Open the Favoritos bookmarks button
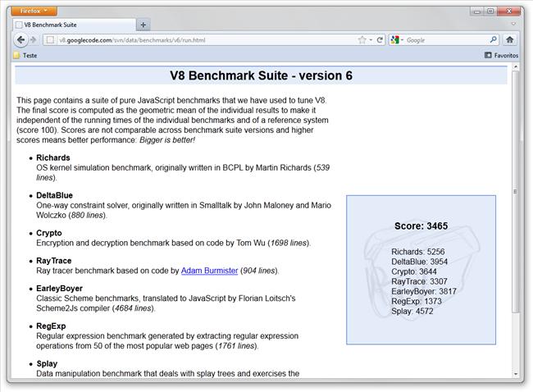The height and width of the screenshot is (392, 533). pyautogui.click(x=501, y=56)
